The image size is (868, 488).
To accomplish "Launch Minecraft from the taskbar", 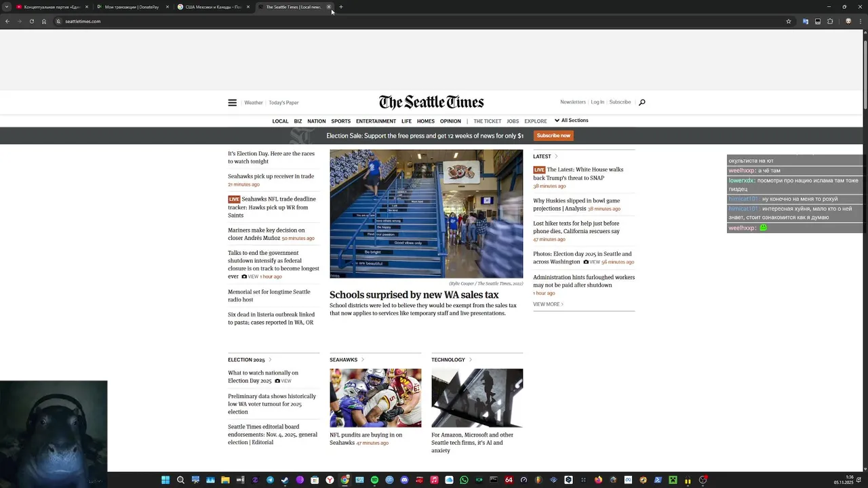I will click(x=673, y=480).
